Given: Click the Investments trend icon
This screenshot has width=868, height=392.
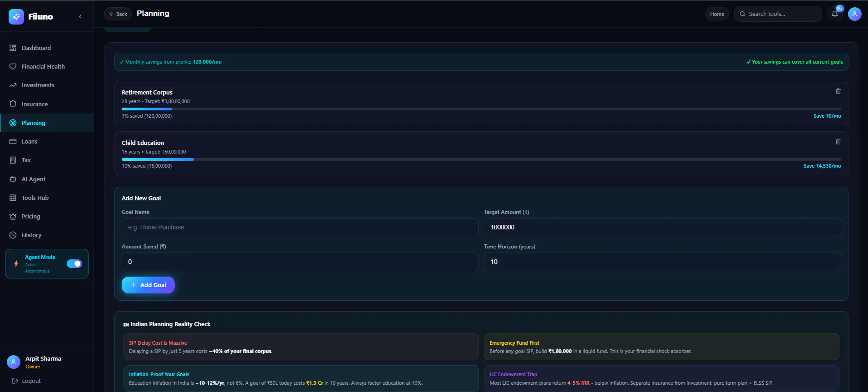Looking at the screenshot, I should click(13, 85).
